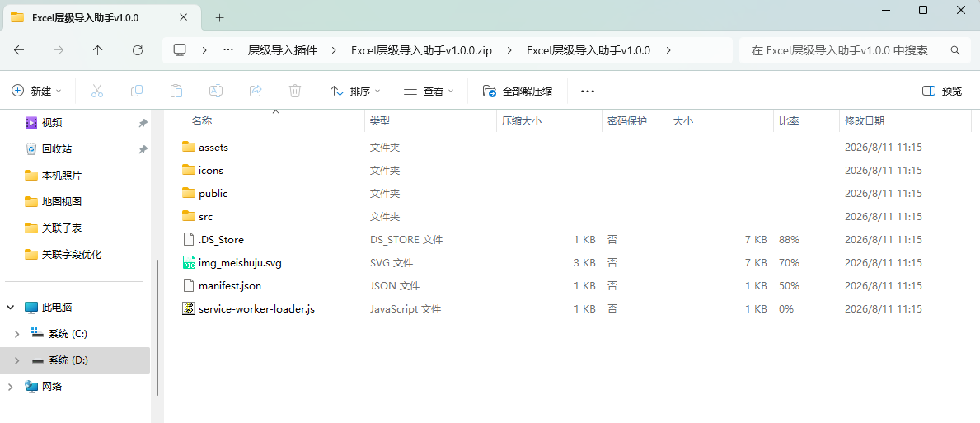Viewport: 980px width, 423px height.
Task: Click the This PC monitor icon in address bar
Action: 180,50
